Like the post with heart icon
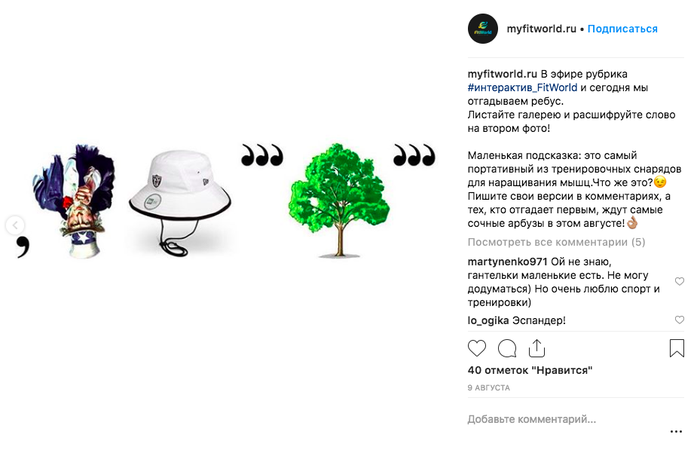 [x=476, y=348]
